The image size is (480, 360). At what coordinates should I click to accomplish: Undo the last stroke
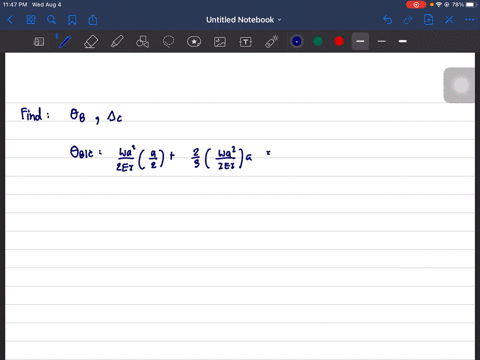(x=387, y=20)
